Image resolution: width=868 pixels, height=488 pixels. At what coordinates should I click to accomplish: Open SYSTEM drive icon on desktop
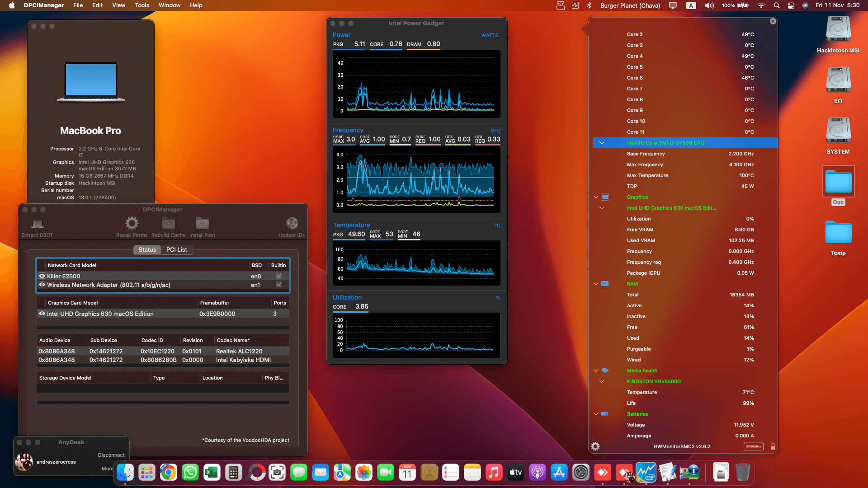(x=838, y=131)
